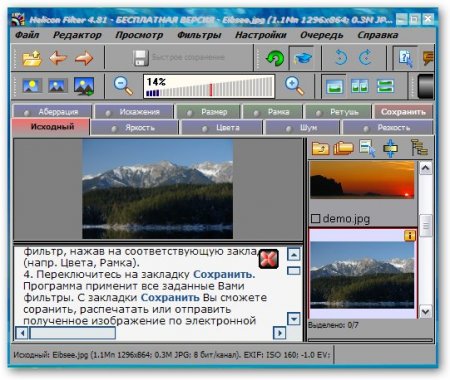Open the Редактор menu

[77, 35]
